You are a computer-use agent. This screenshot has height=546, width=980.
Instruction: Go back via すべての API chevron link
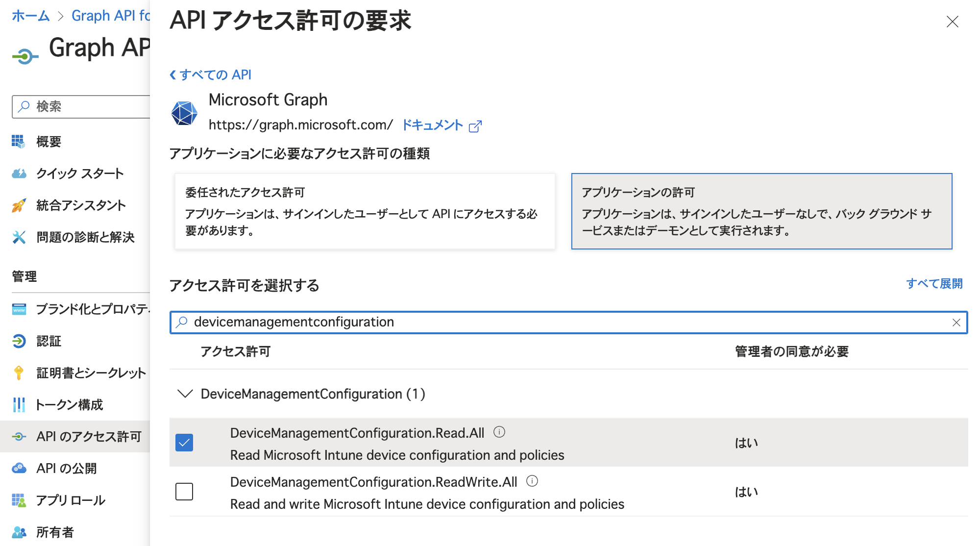(x=210, y=74)
